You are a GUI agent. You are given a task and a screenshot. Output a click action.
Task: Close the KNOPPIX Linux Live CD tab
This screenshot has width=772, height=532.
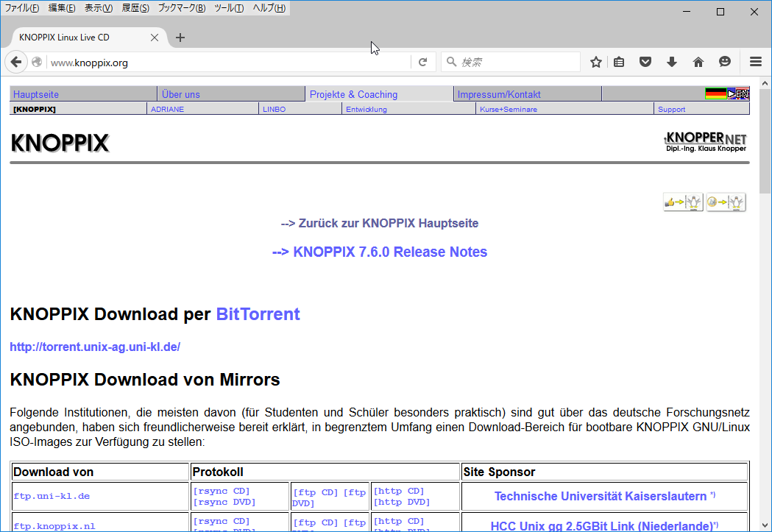pos(155,38)
